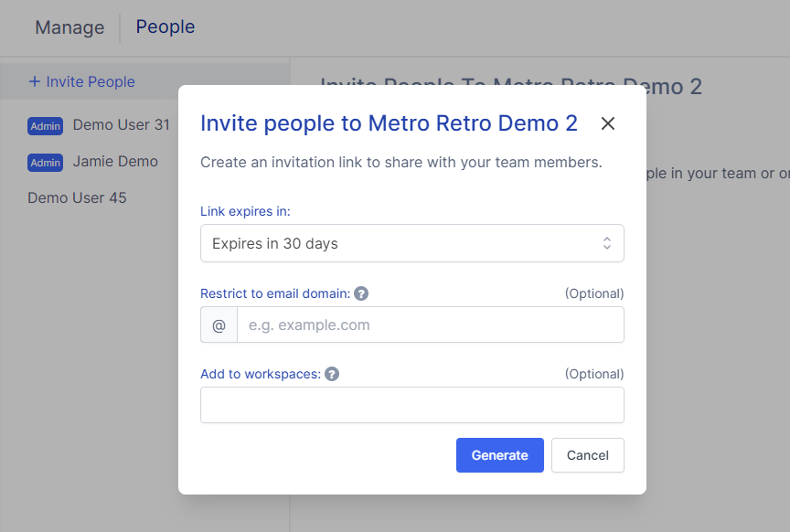Open help for Restrict to email domain
The image size is (790, 532).
click(x=361, y=293)
